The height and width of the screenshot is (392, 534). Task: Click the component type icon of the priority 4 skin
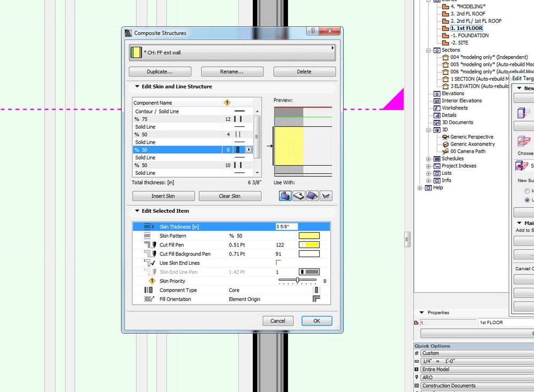click(238, 134)
